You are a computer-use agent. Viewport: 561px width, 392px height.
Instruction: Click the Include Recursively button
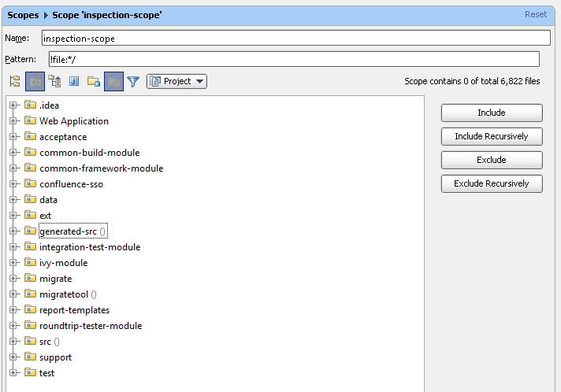click(492, 136)
